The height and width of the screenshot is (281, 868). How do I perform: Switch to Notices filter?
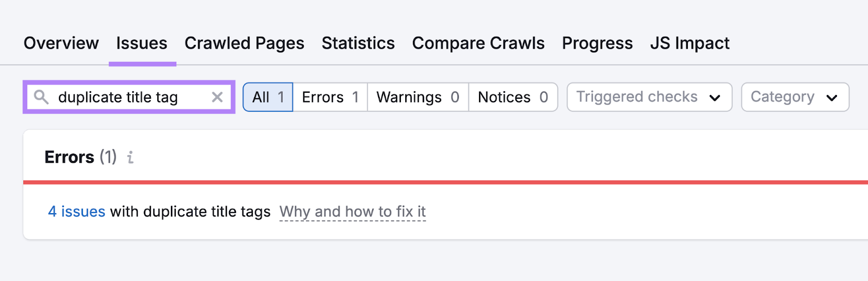[x=513, y=97]
